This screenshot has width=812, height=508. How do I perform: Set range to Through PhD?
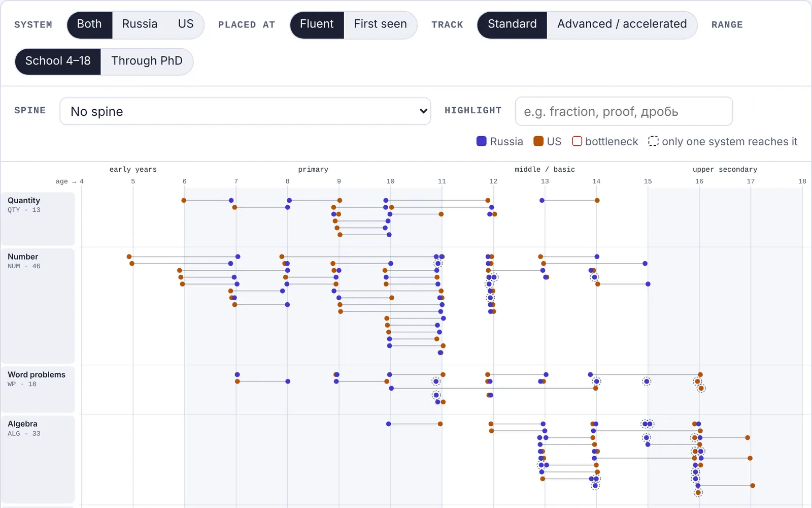tap(147, 61)
